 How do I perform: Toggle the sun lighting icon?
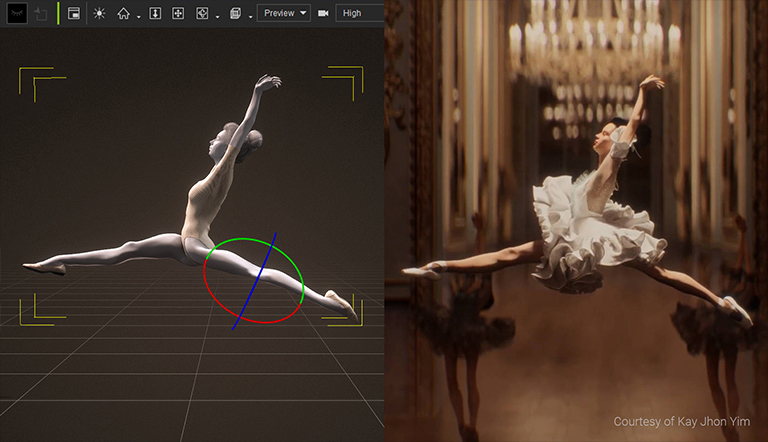click(x=99, y=14)
